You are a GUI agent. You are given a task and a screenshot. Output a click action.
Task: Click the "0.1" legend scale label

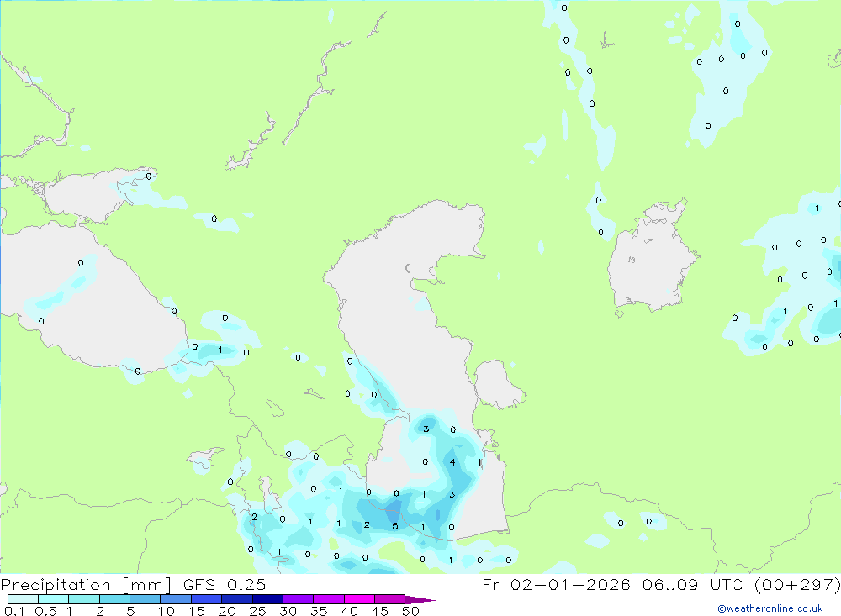point(14,611)
